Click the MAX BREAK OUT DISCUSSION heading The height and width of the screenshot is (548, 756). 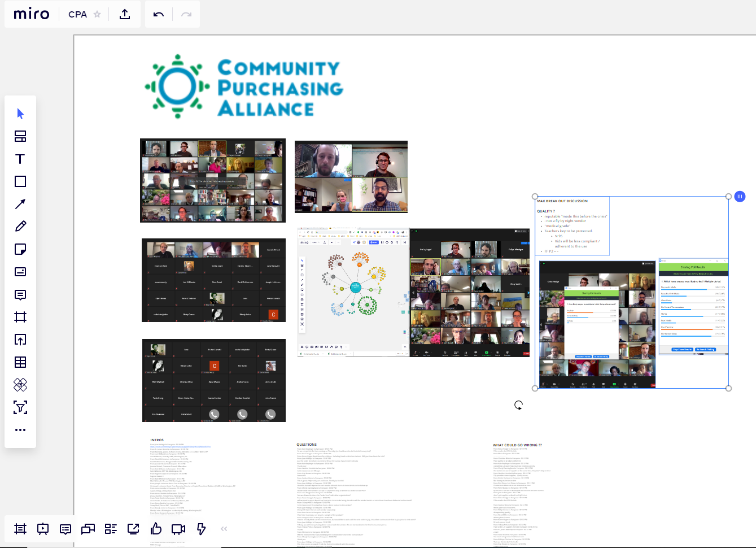(562, 201)
